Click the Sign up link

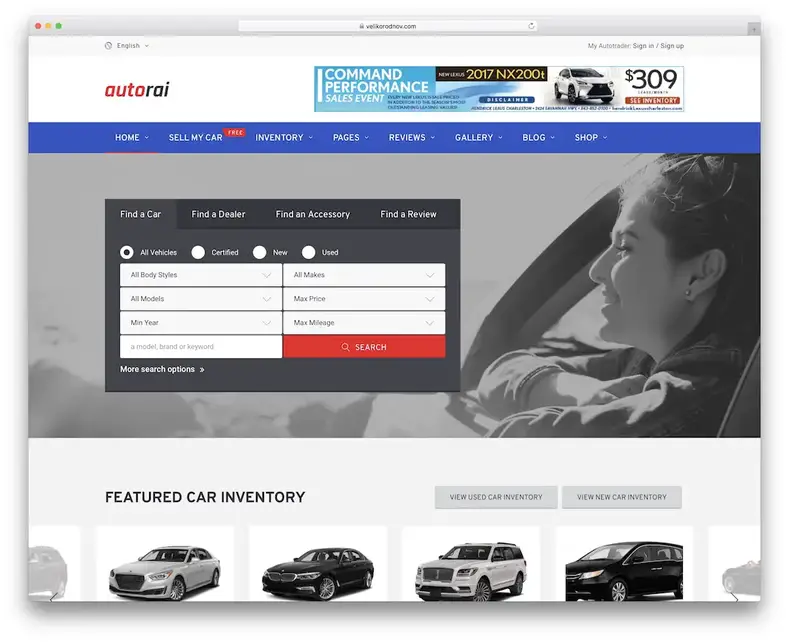[672, 46]
